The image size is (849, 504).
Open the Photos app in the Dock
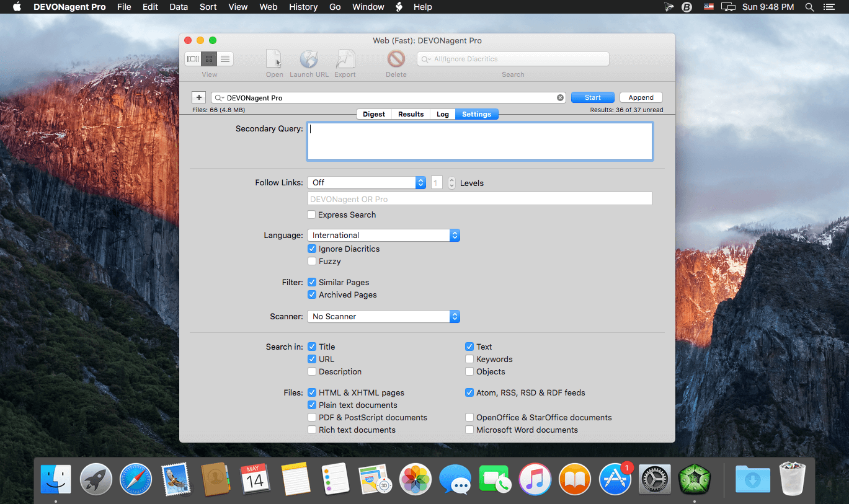[415, 479]
